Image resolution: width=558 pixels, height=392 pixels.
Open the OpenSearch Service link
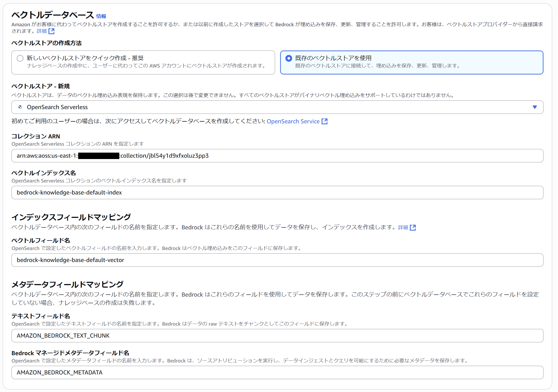(293, 121)
